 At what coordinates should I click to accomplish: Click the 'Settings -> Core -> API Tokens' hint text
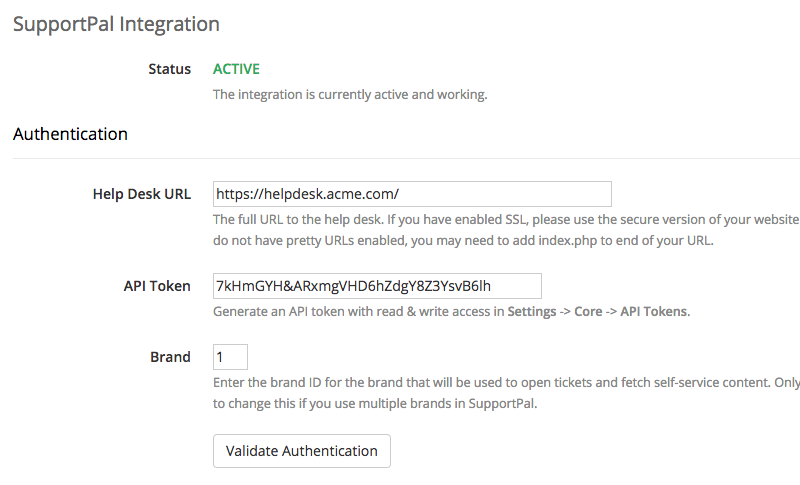[x=598, y=311]
